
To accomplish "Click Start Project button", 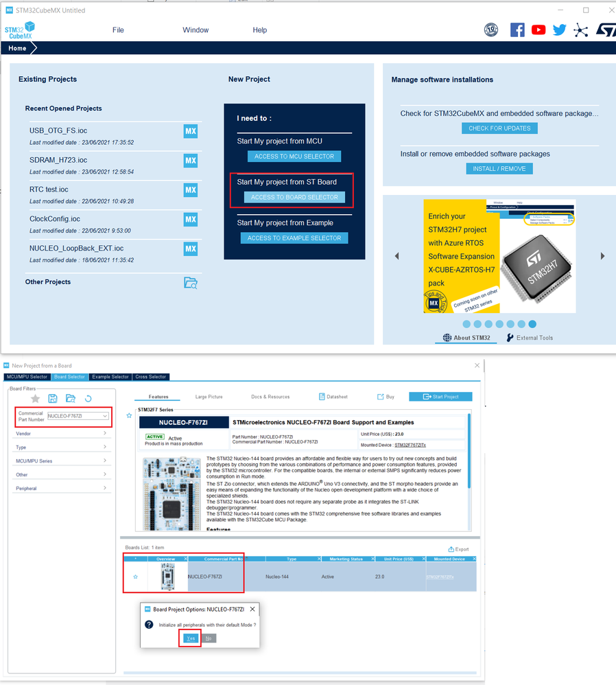I will 440,397.
